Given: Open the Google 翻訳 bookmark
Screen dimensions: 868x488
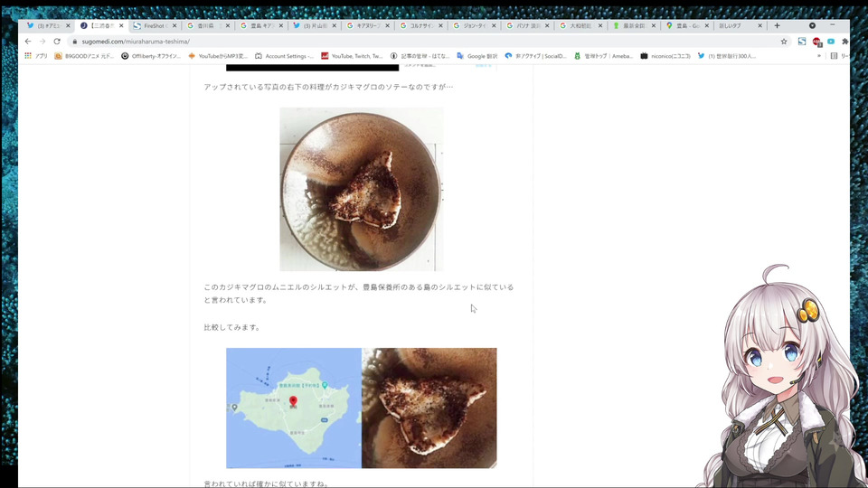Looking at the screenshot, I should pyautogui.click(x=477, y=56).
